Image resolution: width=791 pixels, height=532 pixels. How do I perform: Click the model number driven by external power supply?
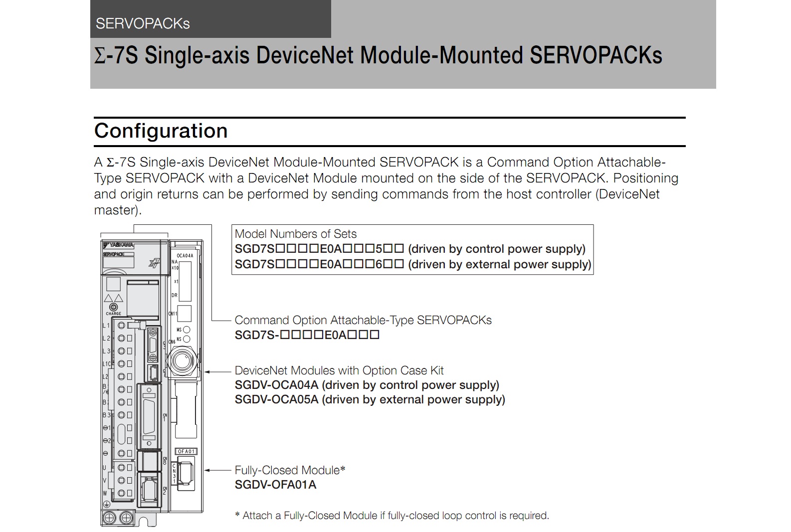413,264
